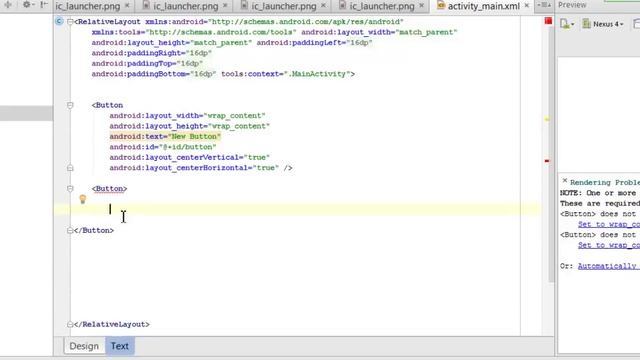Viewport: 640px width, 360px height.
Task: Click the highlighted empty line inside Button
Action: 298,210
